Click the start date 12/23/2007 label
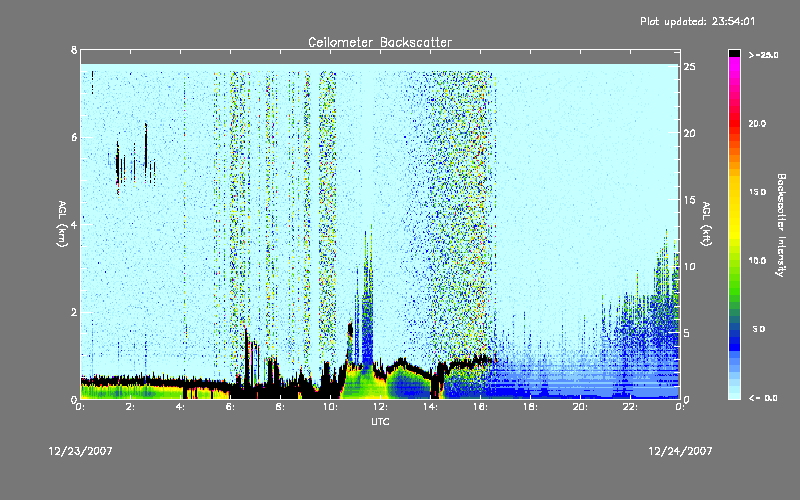 80,451
